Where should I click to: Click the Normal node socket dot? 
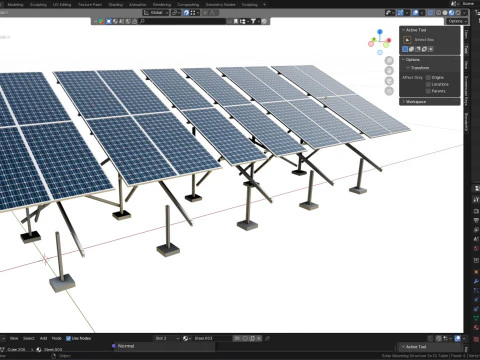(114, 346)
